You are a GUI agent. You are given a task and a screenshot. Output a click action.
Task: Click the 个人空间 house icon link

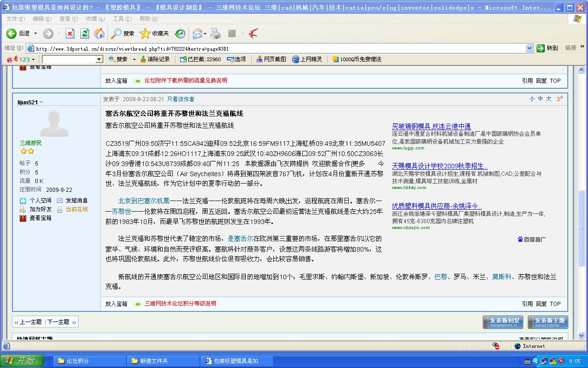(35, 201)
